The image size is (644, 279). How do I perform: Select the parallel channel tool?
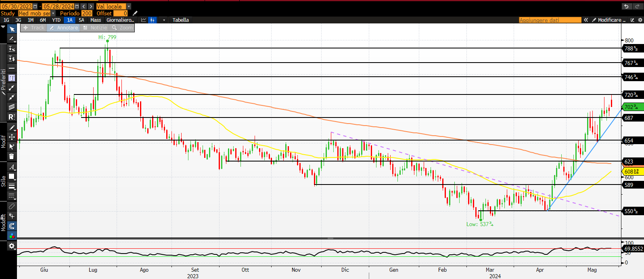click(x=12, y=107)
